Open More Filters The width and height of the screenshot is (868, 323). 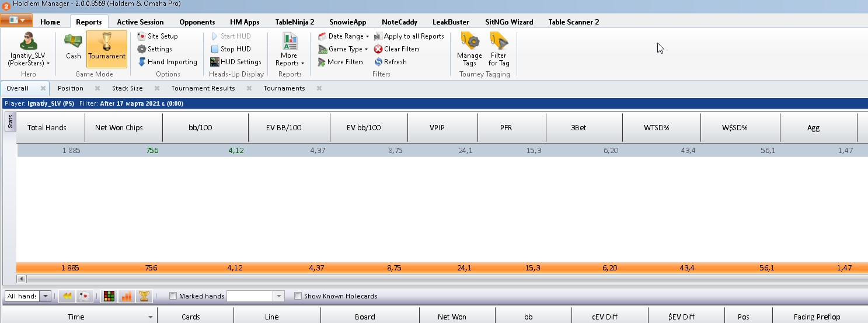pyautogui.click(x=341, y=62)
